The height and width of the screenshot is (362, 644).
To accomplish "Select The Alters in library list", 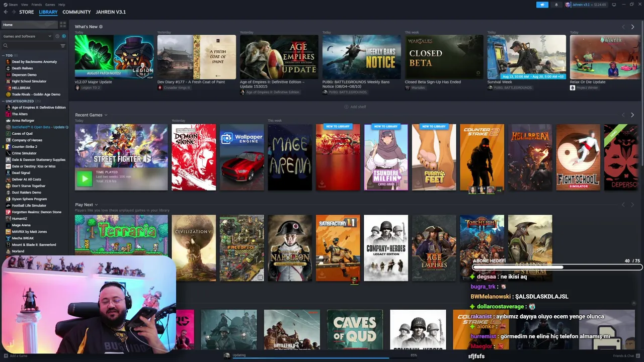I will 20,114.
